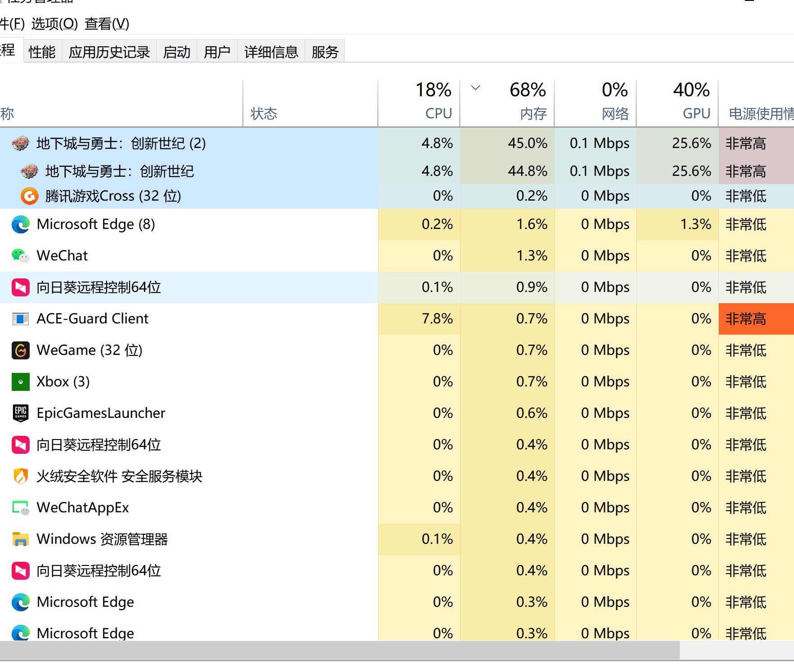Select the WeGame (32 位) process
This screenshot has width=794, height=672.
397,350
